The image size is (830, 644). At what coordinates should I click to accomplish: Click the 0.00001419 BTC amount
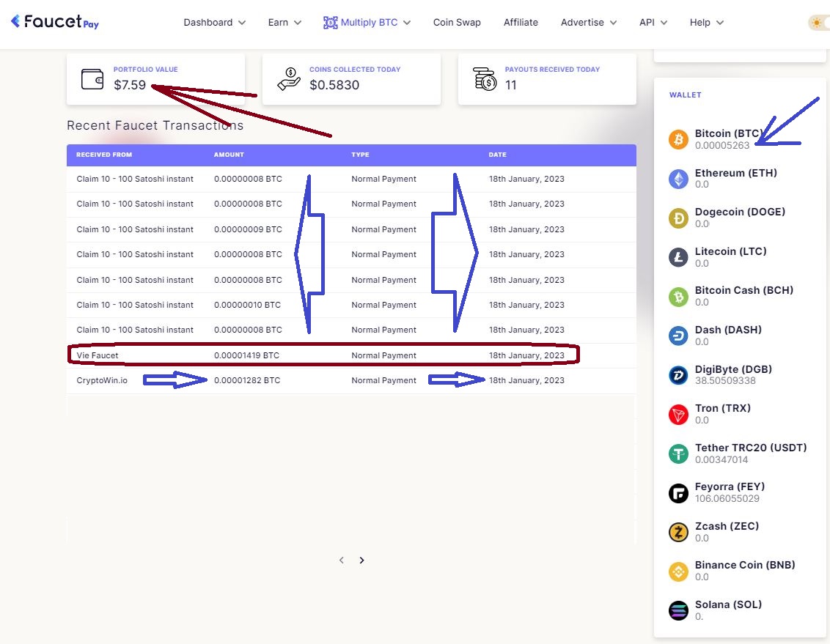point(246,355)
